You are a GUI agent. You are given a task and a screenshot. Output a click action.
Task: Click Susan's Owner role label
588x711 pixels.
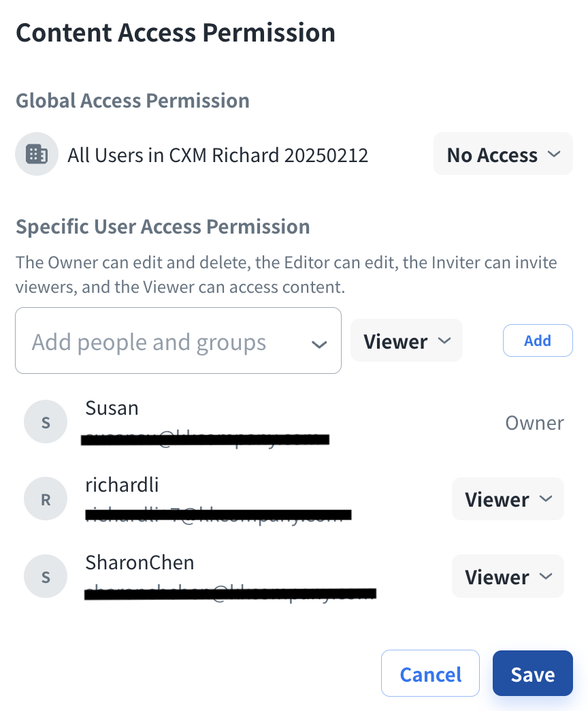click(x=534, y=423)
